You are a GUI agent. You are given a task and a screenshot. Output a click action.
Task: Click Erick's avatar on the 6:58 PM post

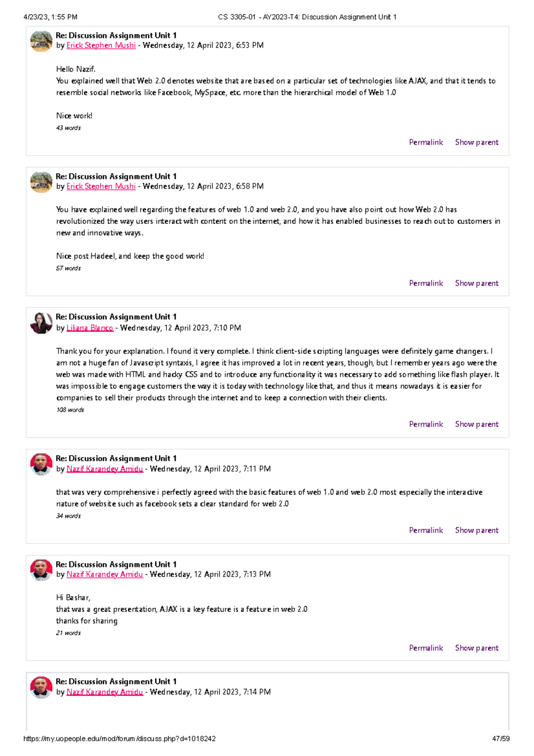[41, 183]
